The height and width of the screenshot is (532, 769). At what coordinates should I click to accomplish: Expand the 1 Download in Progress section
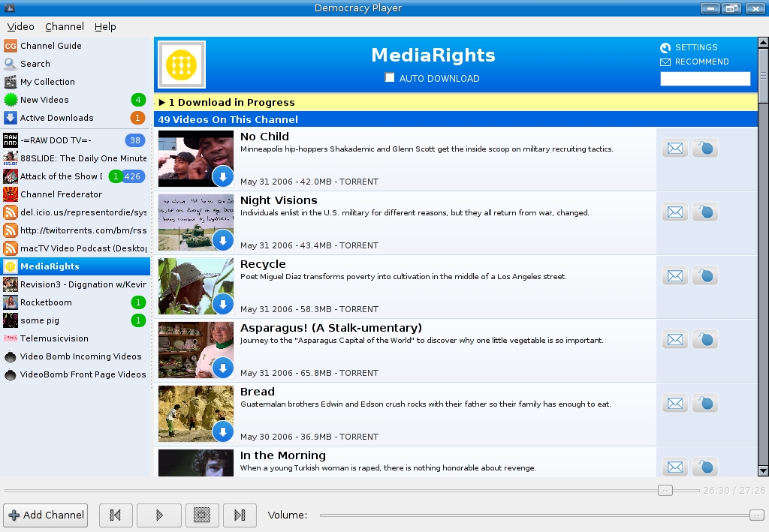click(x=161, y=103)
